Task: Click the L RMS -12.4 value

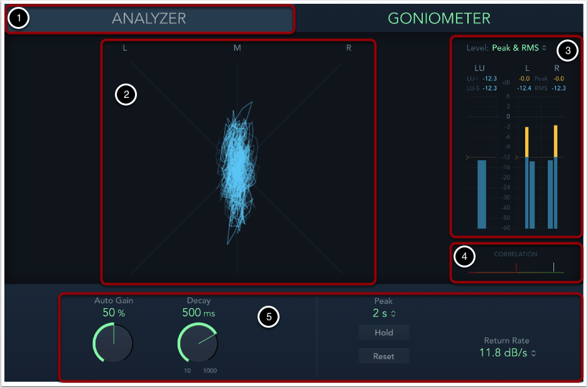Action: pyautogui.click(x=523, y=89)
